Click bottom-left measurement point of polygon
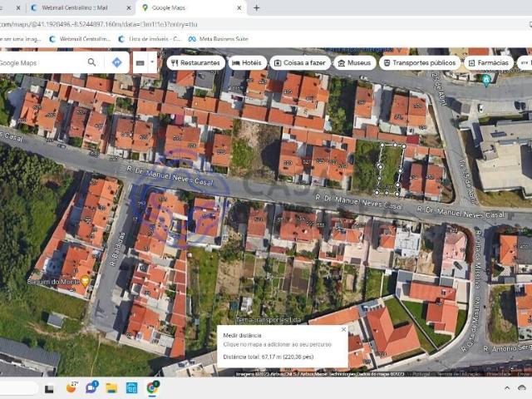 click(x=377, y=192)
